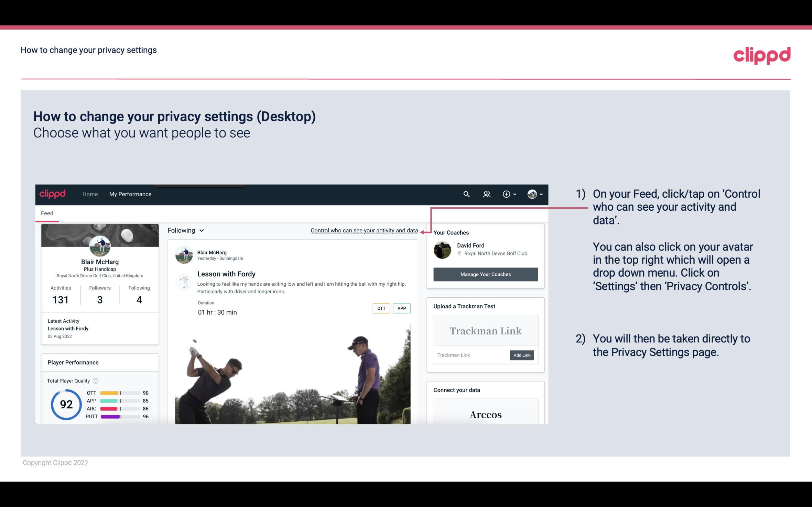Viewport: 812px width, 507px height.
Task: Click the people/connections icon in navbar
Action: tap(486, 194)
